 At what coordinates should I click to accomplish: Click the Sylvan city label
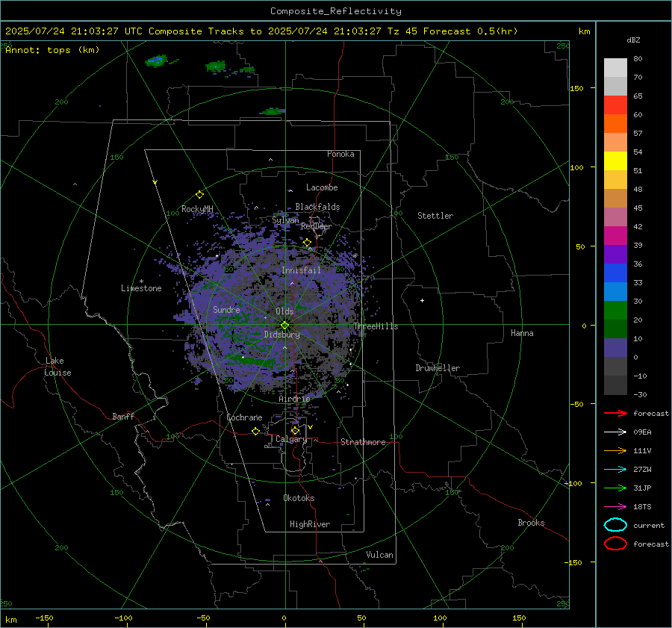coord(285,220)
